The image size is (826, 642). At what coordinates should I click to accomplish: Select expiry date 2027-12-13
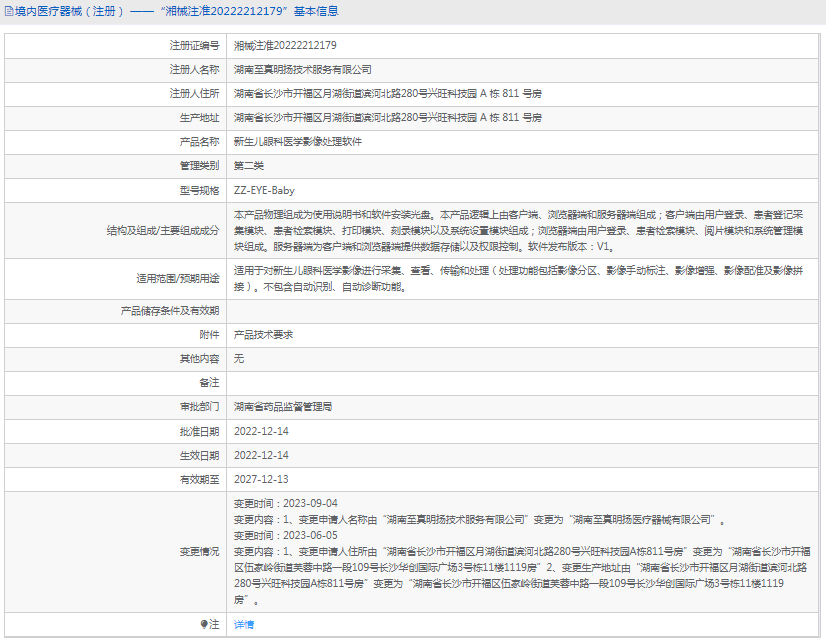260,479
